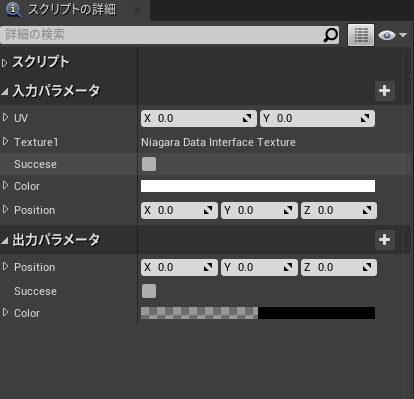Add a new output parameter (出力パラメータ plus)

[x=385, y=240]
